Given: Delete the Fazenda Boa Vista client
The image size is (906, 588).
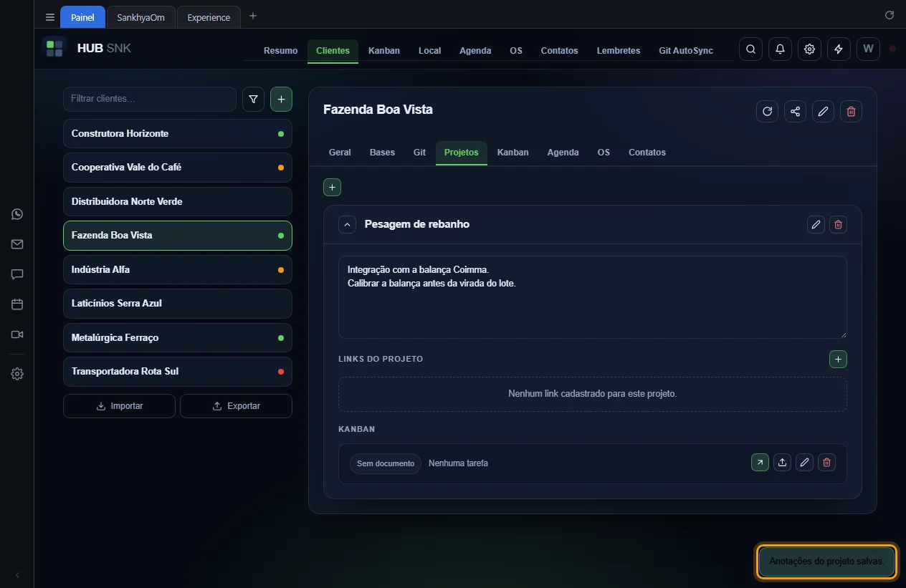Looking at the screenshot, I should (851, 111).
